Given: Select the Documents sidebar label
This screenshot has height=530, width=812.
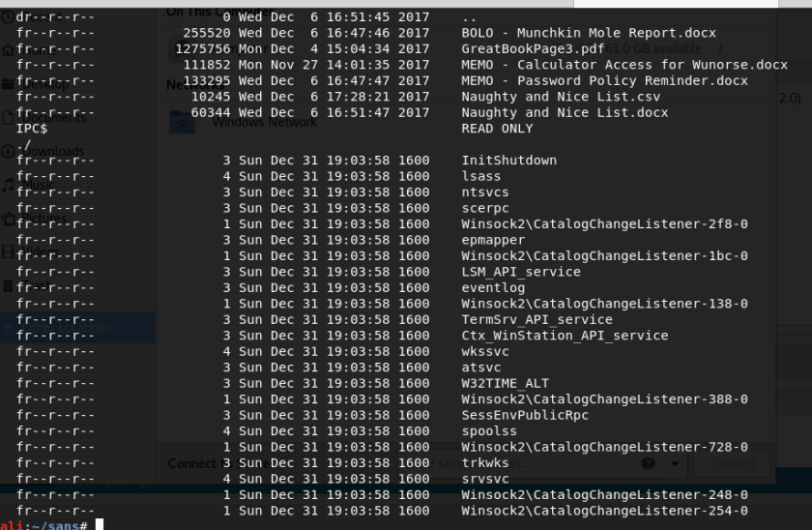Looking at the screenshot, I should [54, 118].
